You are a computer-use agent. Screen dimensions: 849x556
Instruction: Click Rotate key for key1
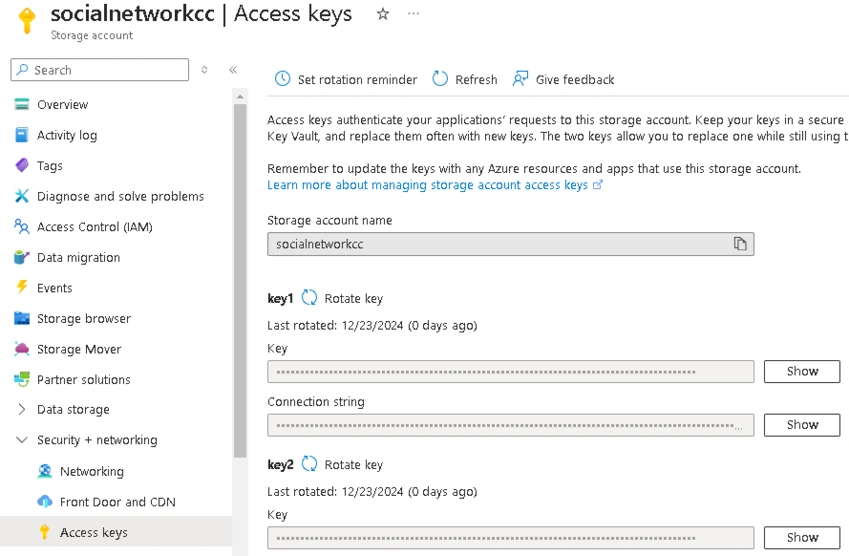point(354,298)
